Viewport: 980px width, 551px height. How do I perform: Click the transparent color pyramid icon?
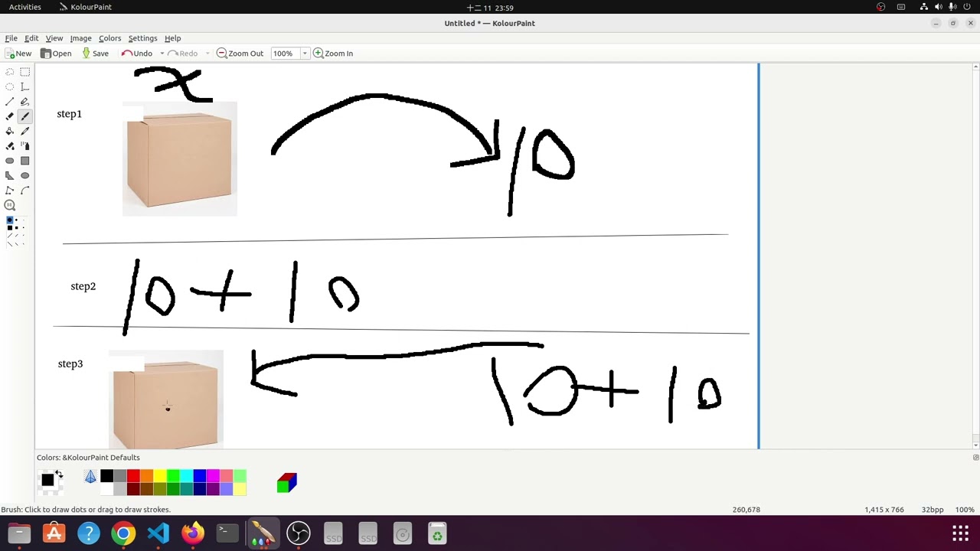point(90,477)
